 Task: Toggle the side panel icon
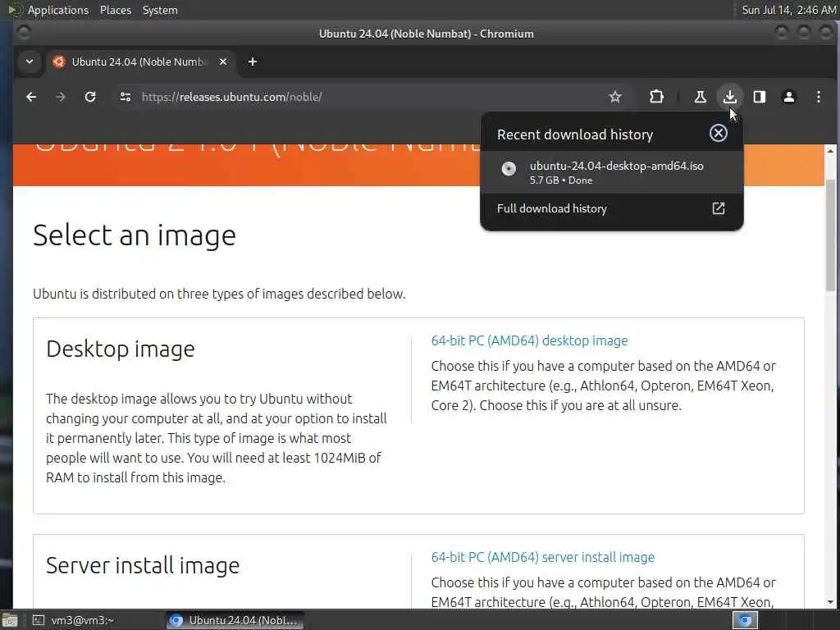pyautogui.click(x=760, y=97)
